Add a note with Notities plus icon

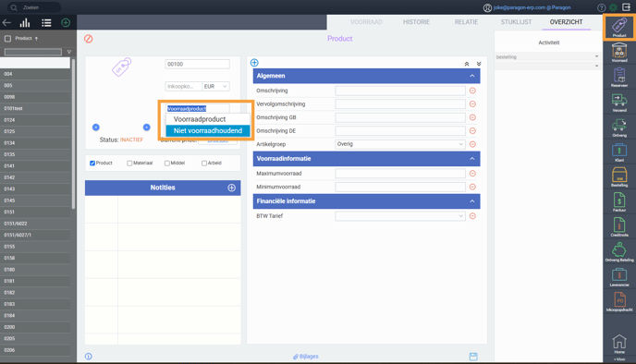(x=232, y=188)
